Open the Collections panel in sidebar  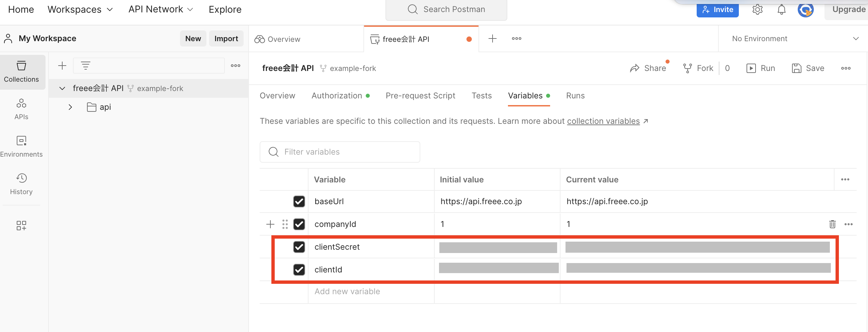tap(21, 72)
